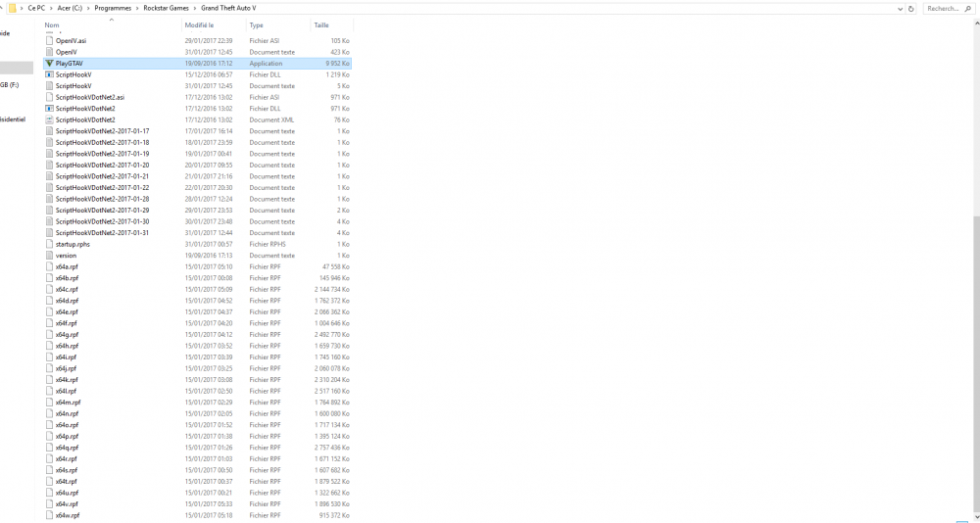This screenshot has width=980, height=523.
Task: Expand the chevron between Acer (C:) and Programmes
Action: click(x=89, y=8)
